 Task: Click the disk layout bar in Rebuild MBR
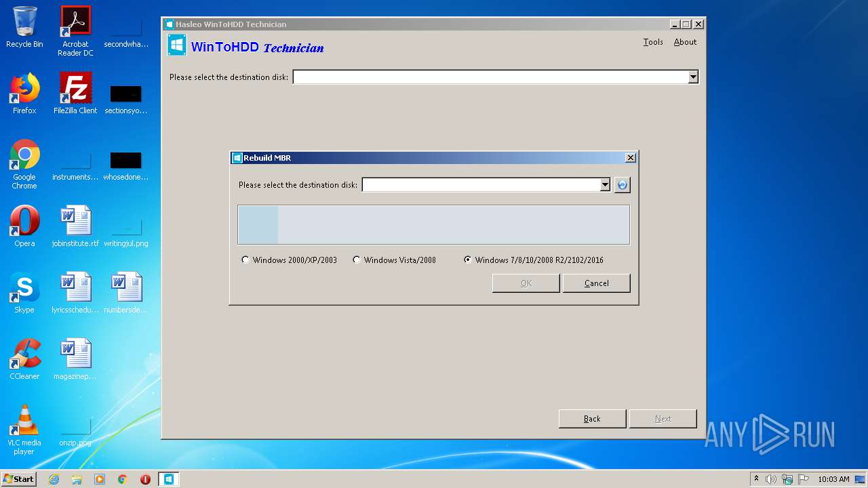point(434,225)
